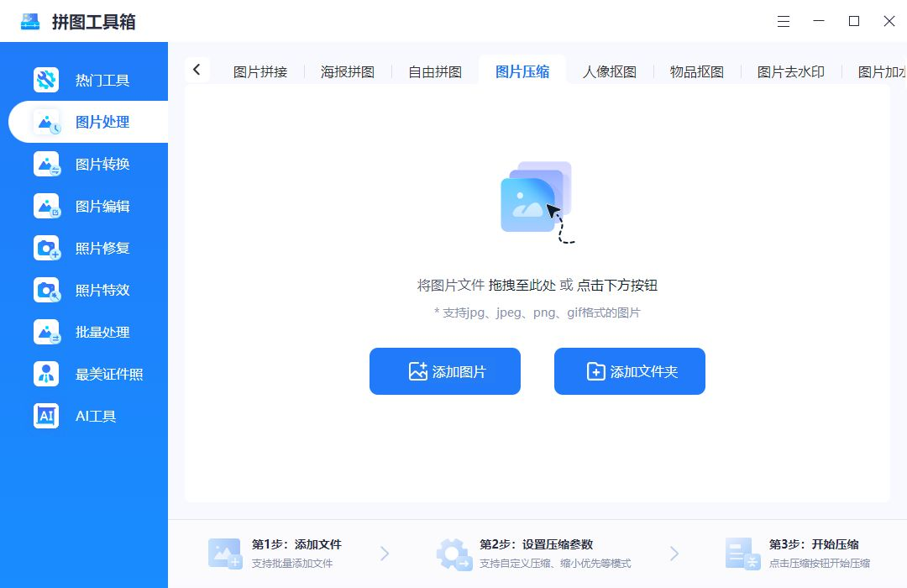This screenshot has height=588, width=907.
Task: Click the drag-and-drop image illustration
Action: (537, 202)
